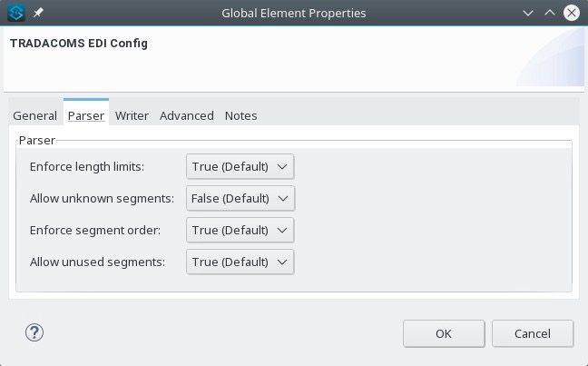Confirm the settings with the OK button
This screenshot has height=366, width=588.
click(x=444, y=333)
